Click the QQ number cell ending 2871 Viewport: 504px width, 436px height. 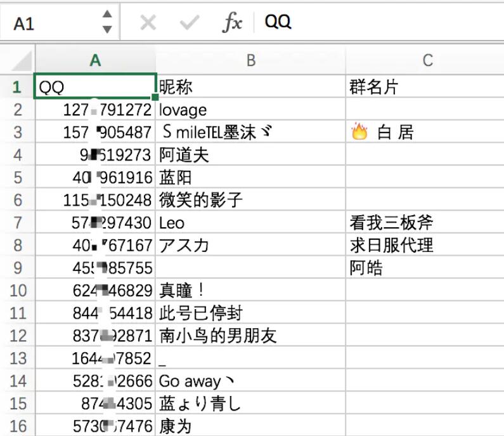point(96,336)
